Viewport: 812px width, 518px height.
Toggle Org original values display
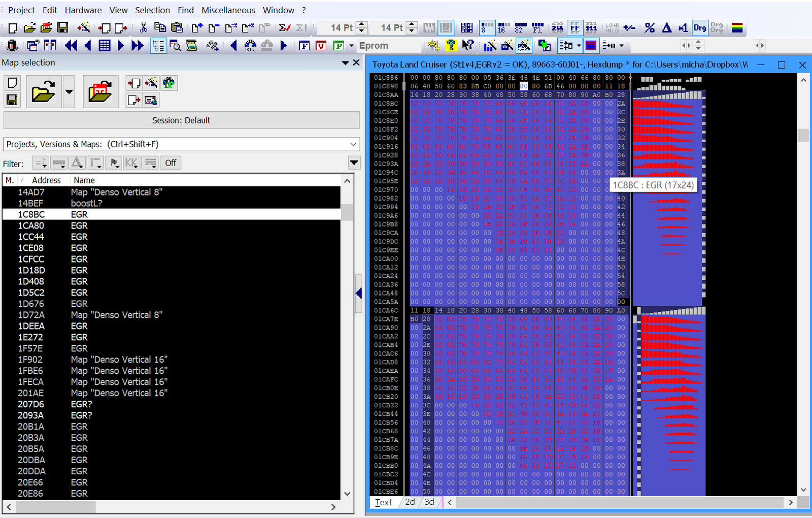[700, 28]
